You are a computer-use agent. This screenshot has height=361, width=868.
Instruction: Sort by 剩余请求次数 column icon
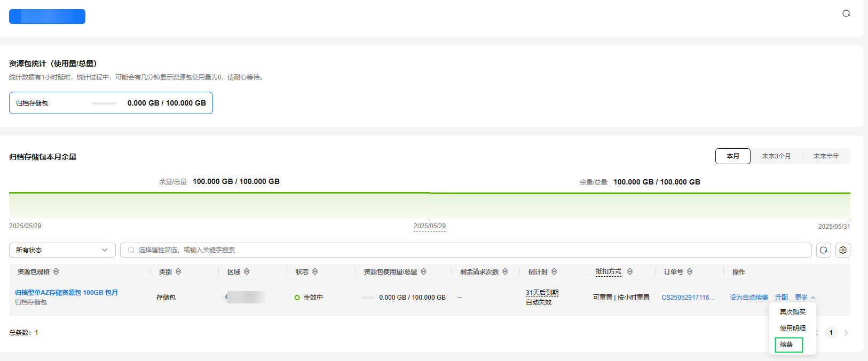(x=505, y=271)
